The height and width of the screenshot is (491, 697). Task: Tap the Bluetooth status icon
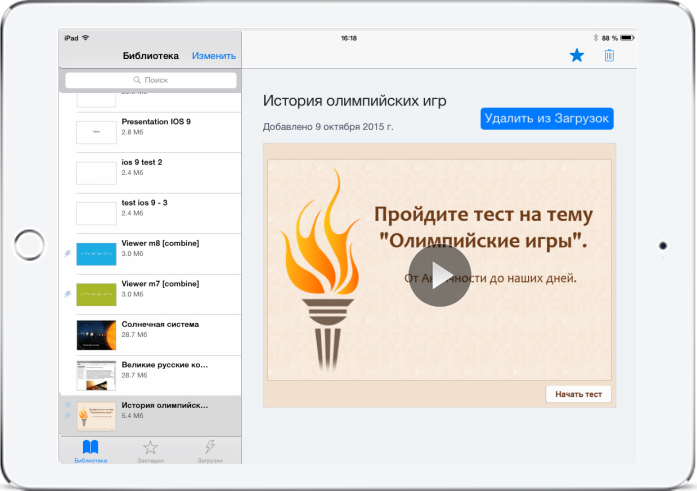596,38
